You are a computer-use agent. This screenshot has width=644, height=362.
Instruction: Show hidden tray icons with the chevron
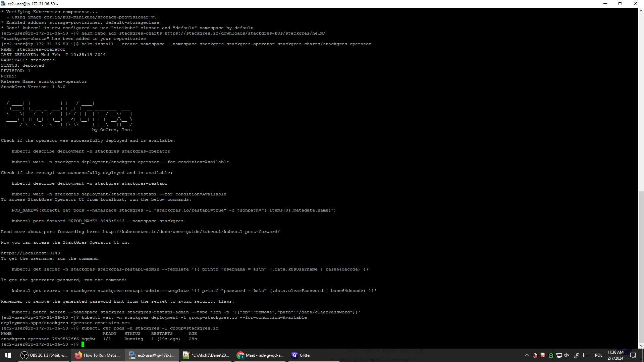point(527,355)
